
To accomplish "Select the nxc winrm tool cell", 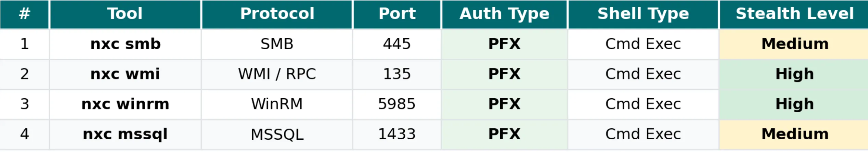I will coord(125,104).
